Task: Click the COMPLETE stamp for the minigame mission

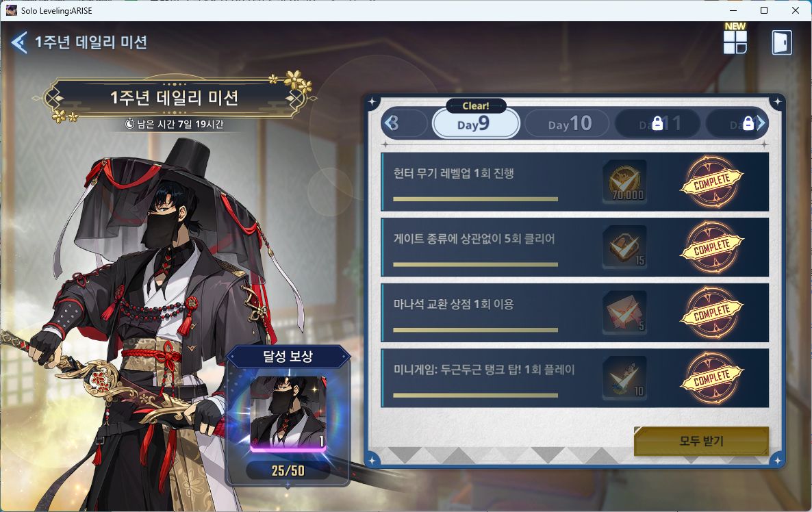Action: pyautogui.click(x=712, y=378)
